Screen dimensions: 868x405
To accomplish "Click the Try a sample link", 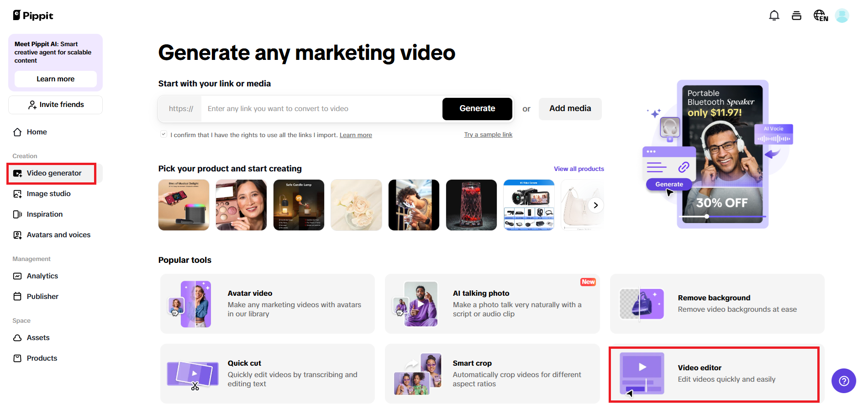I will (x=488, y=135).
